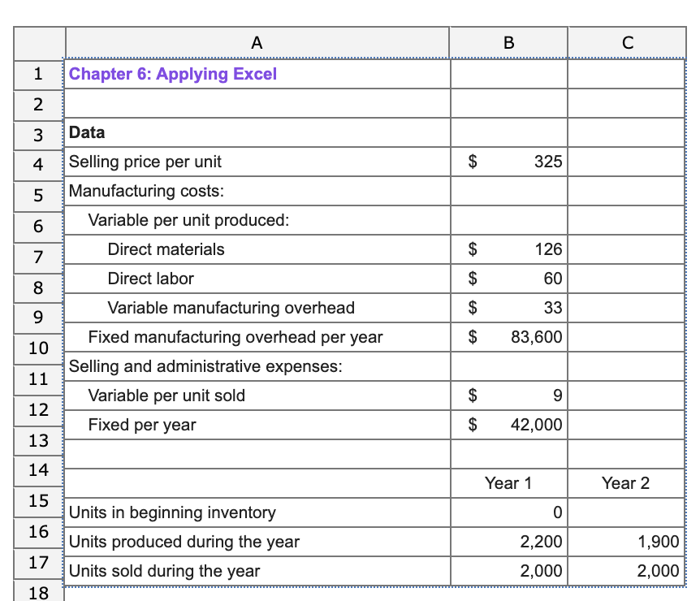Select the cell containing 325
The width and height of the screenshot is (700, 601).
508,162
